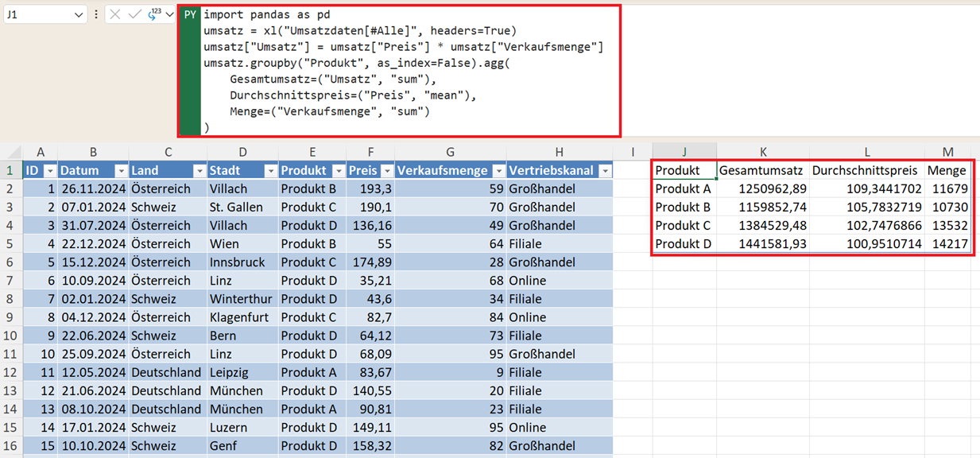980x458 pixels.
Task: Click the Python output type icon (123)
Action: 153,14
